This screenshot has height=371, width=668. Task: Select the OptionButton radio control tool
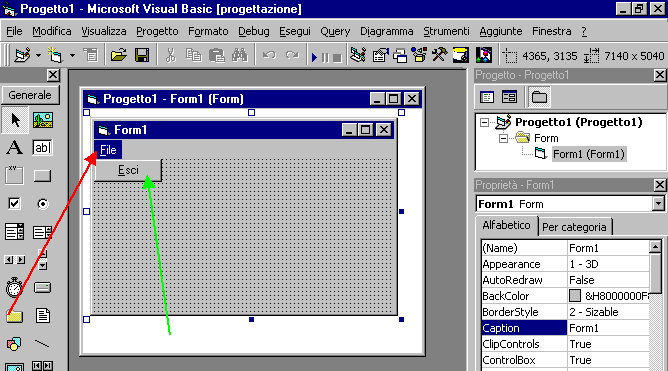(42, 204)
